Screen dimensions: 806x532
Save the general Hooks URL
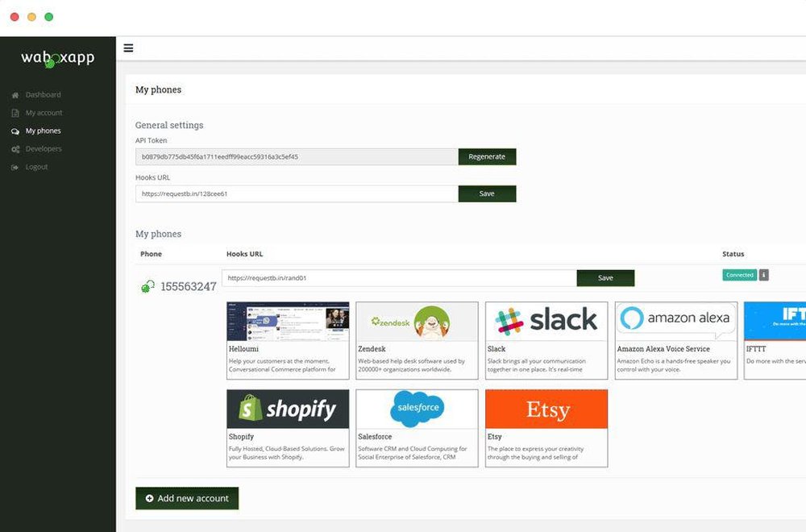(x=487, y=193)
